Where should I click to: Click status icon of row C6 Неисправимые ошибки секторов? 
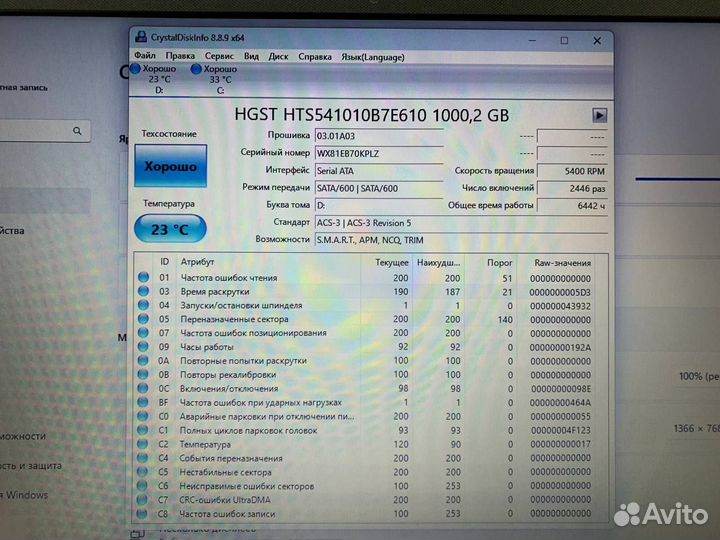142,485
